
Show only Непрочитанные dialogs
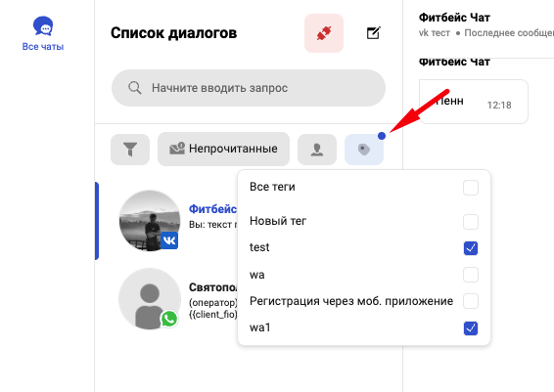click(223, 149)
